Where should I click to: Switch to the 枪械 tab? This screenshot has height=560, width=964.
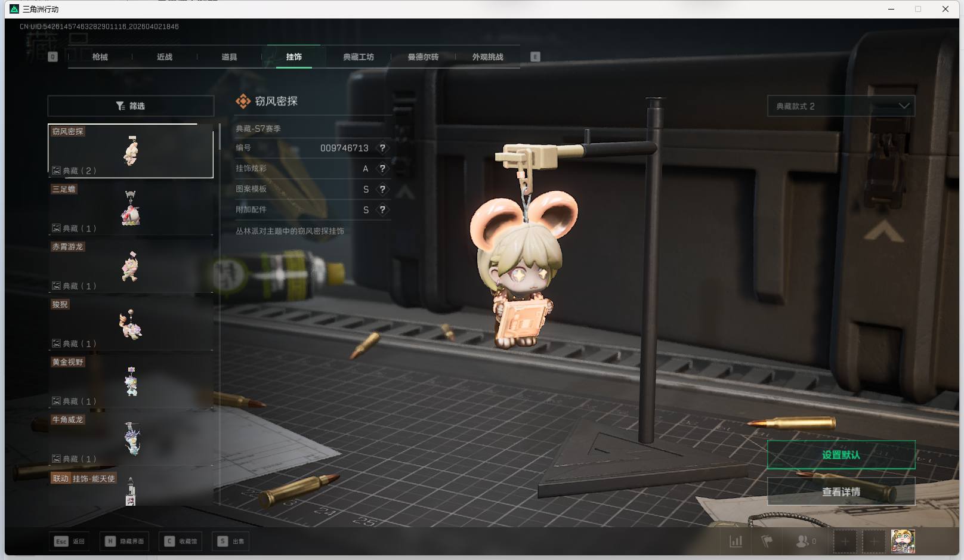coord(100,57)
